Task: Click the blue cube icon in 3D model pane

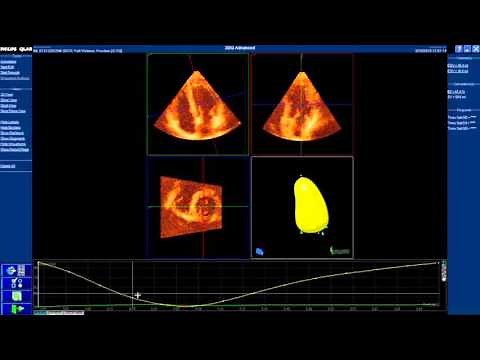Action: 260,251
